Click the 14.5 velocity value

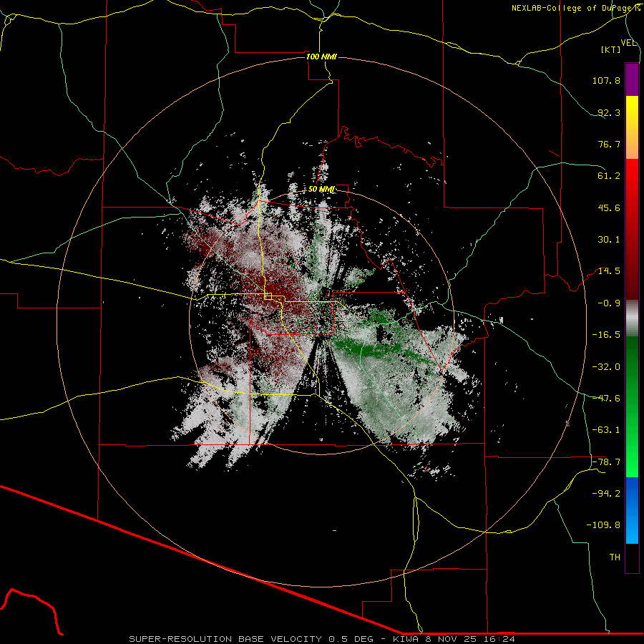click(x=609, y=271)
